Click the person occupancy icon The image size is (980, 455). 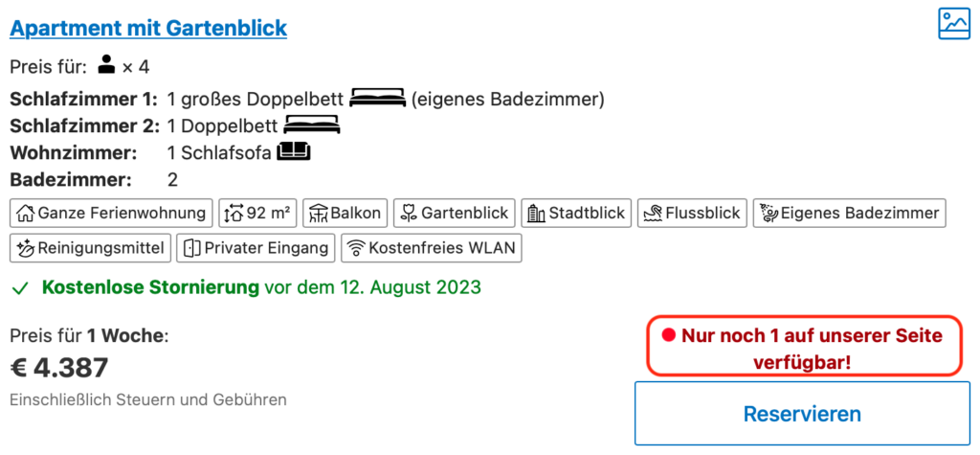[107, 64]
